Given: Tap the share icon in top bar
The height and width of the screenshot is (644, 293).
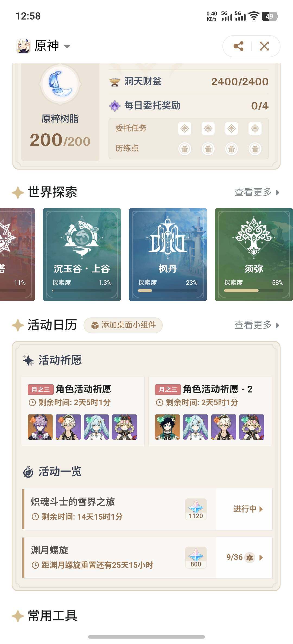Looking at the screenshot, I should coord(238,46).
